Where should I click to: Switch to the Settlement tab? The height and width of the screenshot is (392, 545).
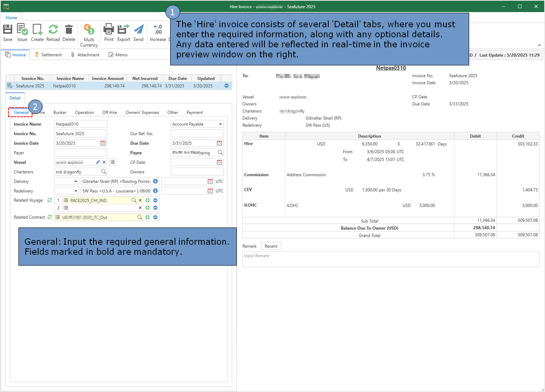coord(48,55)
